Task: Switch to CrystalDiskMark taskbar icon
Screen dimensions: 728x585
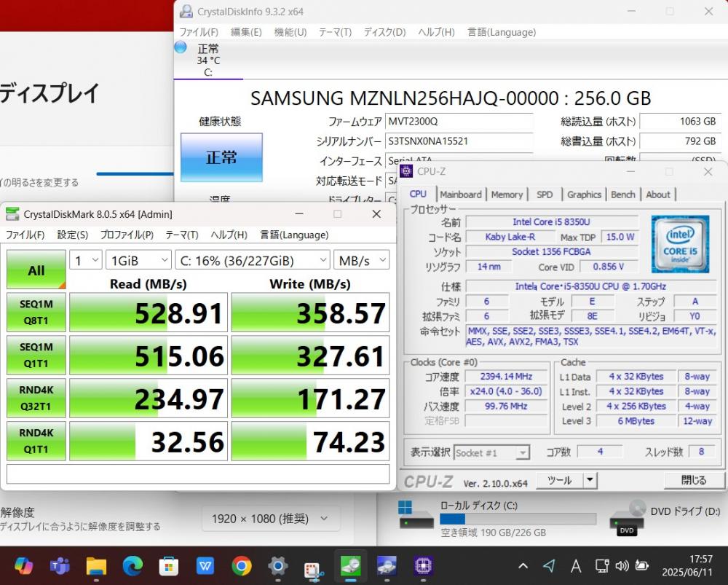Action: pos(351,565)
